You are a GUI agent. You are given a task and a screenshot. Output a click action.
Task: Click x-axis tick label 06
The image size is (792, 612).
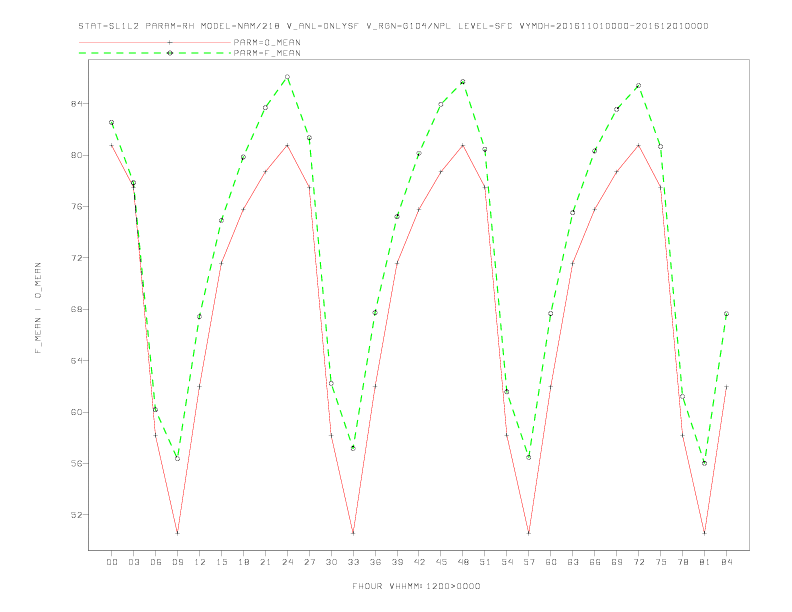[x=156, y=562]
